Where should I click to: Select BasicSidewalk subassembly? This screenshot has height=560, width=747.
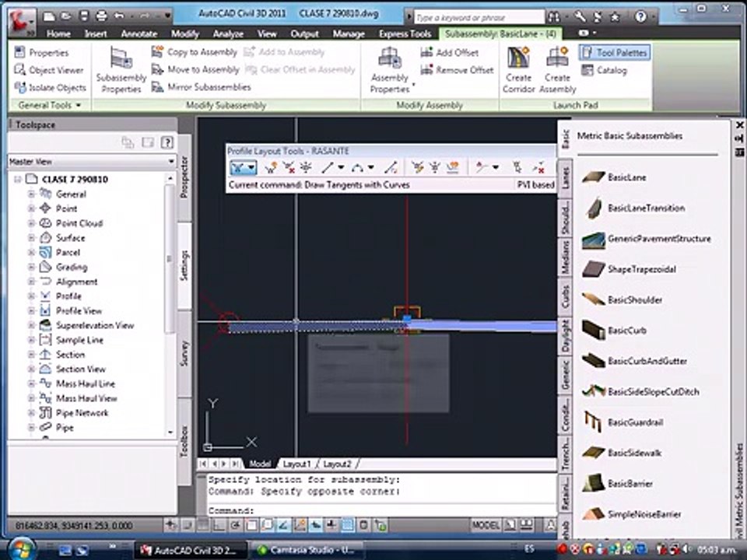622,453
